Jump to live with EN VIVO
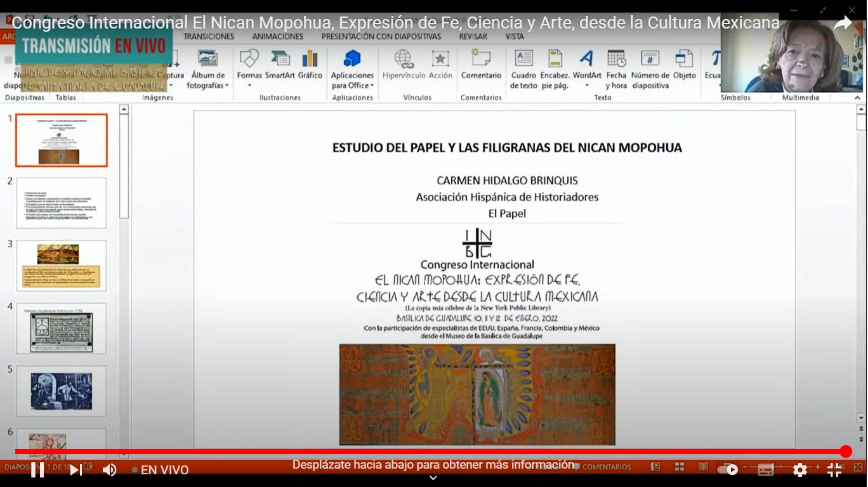The image size is (868, 487). [161, 470]
